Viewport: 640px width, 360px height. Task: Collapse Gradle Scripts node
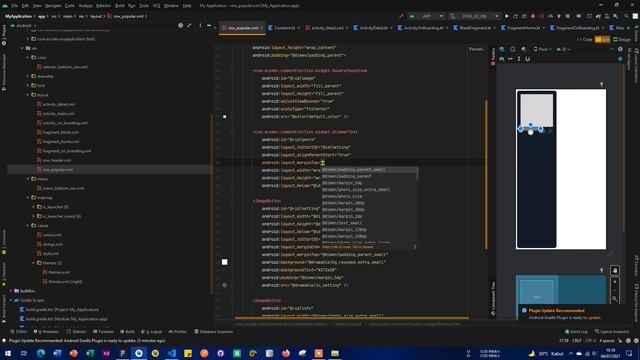pos(11,300)
